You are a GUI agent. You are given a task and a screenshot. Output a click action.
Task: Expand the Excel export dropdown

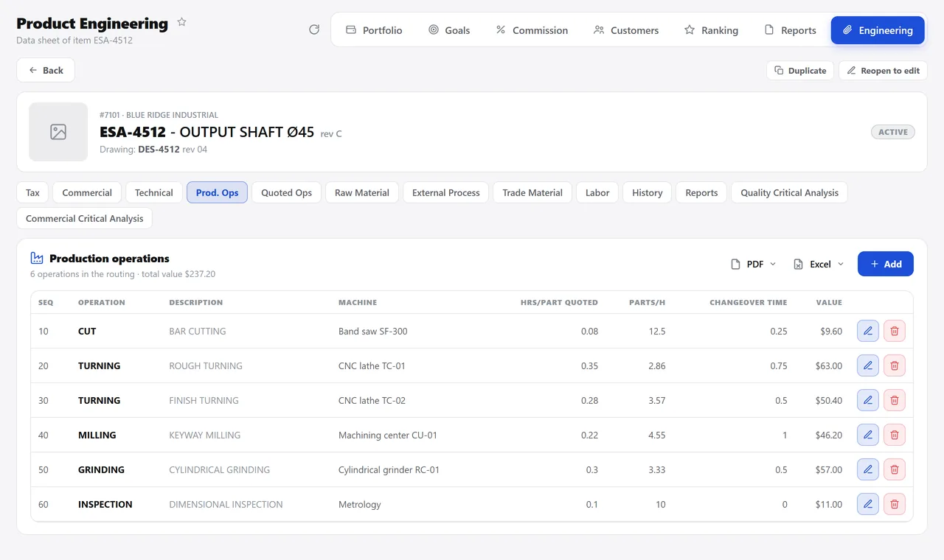pyautogui.click(x=818, y=264)
